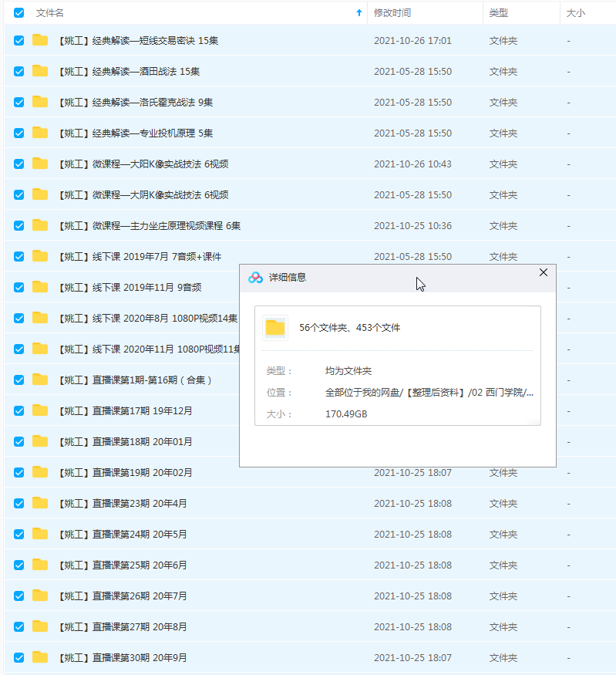Open folder 【姚工】微课程—大阳K像实战技法 6视频
The image size is (616, 675).
point(143,164)
